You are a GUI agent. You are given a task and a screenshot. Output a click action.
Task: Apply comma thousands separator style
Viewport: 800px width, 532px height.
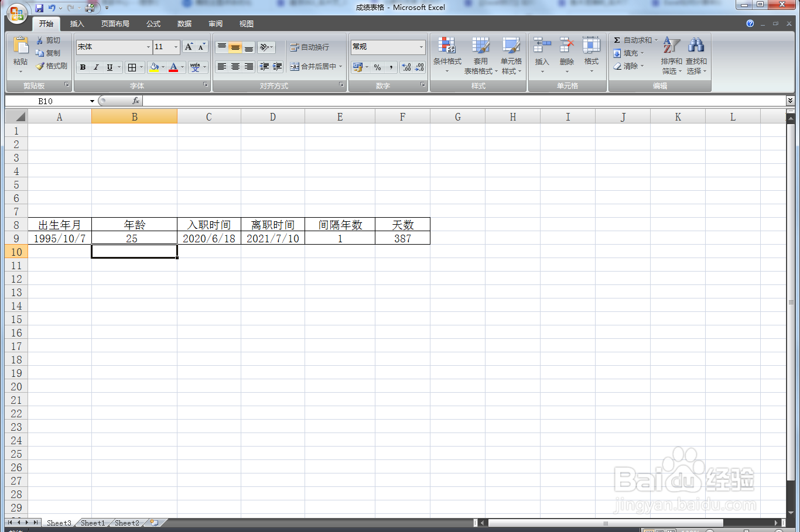click(391, 67)
